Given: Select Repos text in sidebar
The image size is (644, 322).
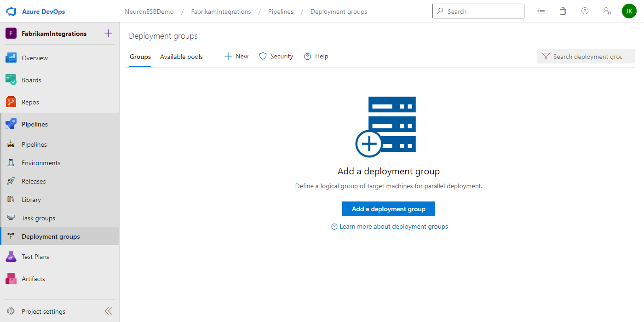Looking at the screenshot, I should 30,102.
